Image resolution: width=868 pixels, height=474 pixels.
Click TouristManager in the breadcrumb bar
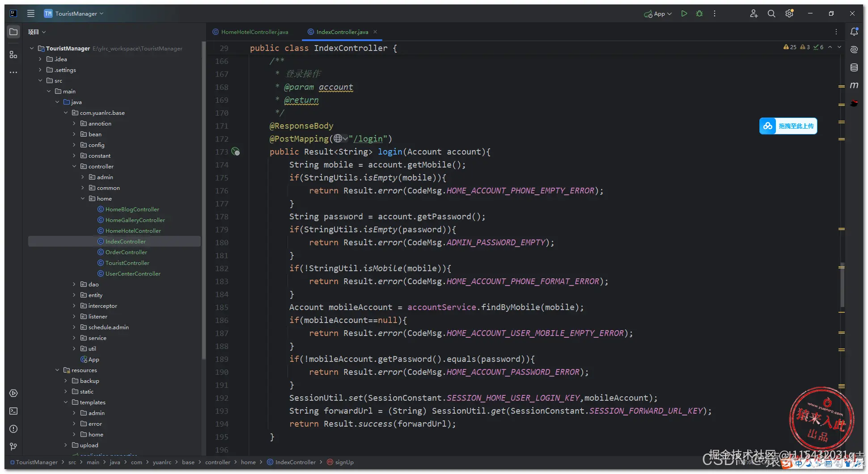tap(34, 462)
